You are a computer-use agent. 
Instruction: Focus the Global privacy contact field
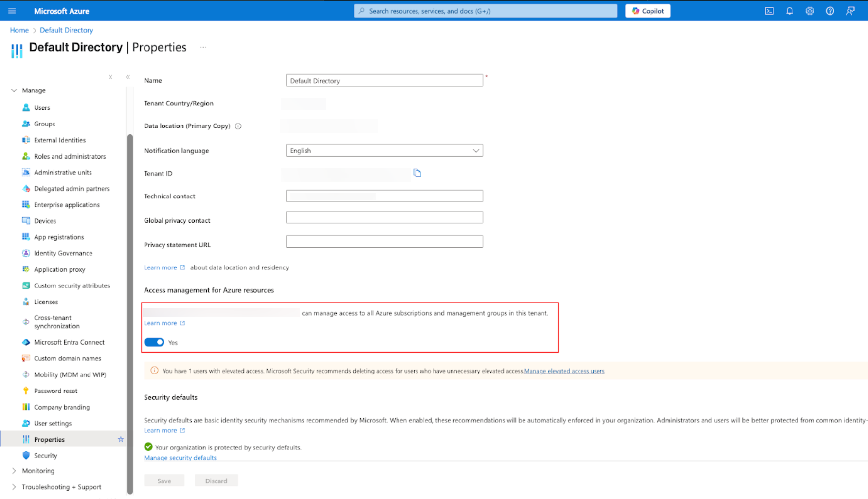pyautogui.click(x=384, y=217)
